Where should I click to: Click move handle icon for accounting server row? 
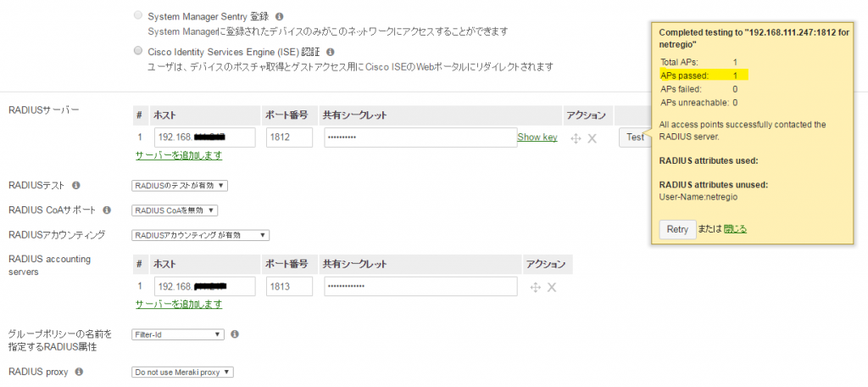535,287
